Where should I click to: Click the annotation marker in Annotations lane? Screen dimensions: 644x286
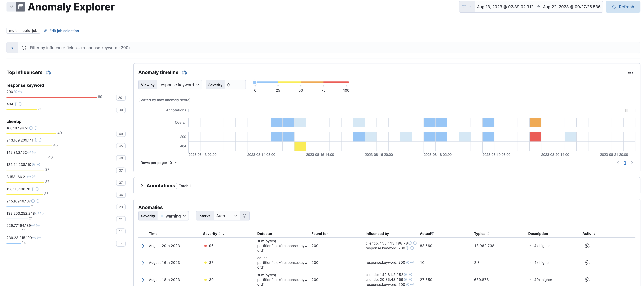(627, 110)
